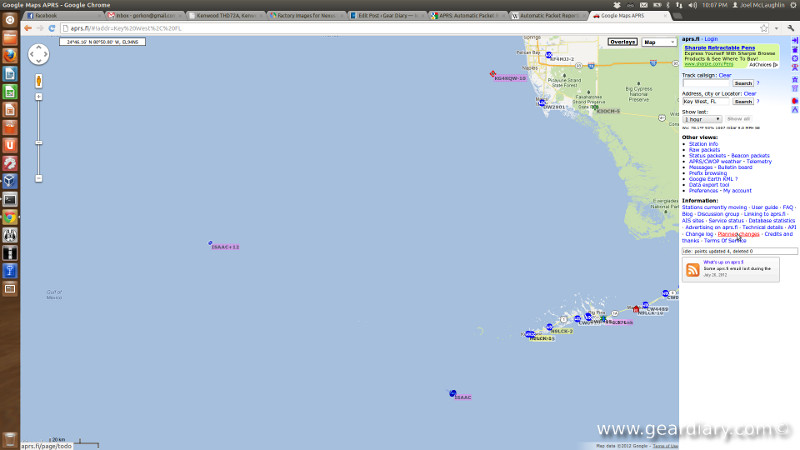Viewport: 800px width, 450px height.
Task: Open Ubuntu Dash home from the launcher
Action: pos(10,20)
